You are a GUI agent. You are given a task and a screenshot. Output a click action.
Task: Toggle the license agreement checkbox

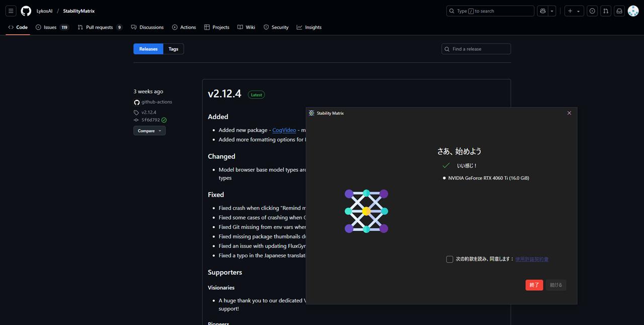pos(449,259)
